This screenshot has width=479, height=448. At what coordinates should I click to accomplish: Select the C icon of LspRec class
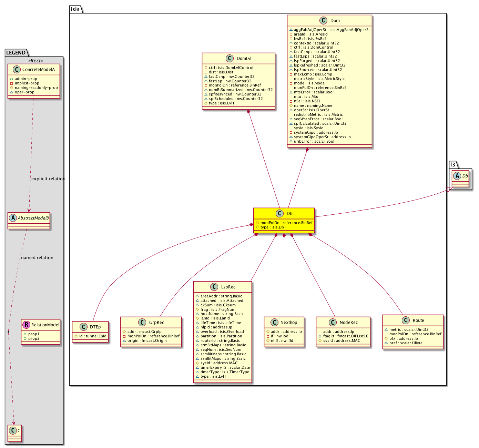[214, 287]
